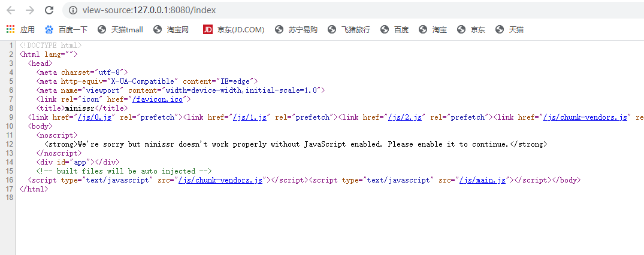Click the DOCTYPE html text on line 1
This screenshot has height=255, width=644.
50,45
